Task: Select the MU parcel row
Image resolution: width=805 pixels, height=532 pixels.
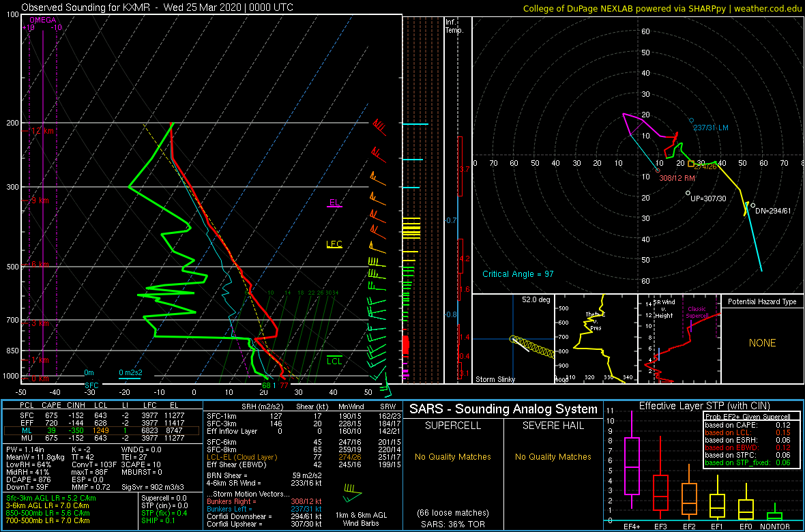Action: 102,439
